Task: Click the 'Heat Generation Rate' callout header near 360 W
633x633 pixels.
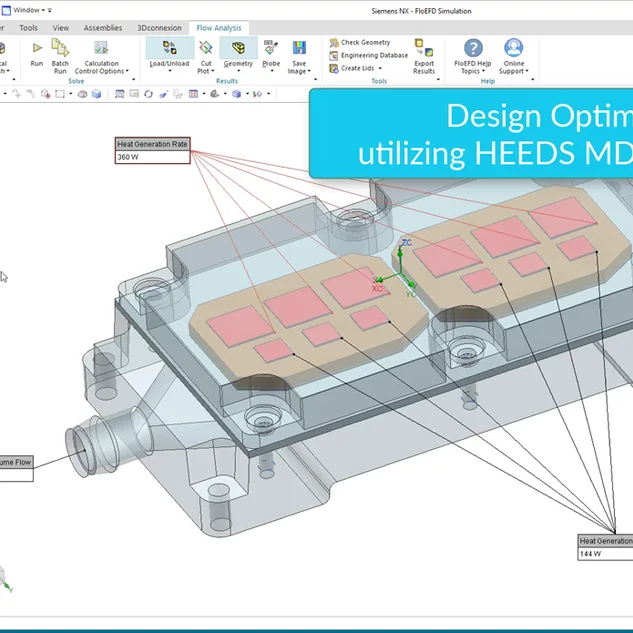Action: point(153,144)
